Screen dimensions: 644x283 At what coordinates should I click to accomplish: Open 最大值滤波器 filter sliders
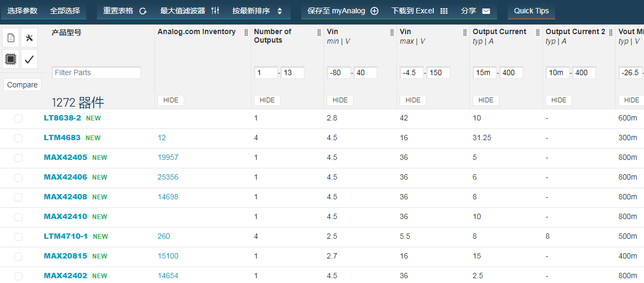tap(189, 11)
